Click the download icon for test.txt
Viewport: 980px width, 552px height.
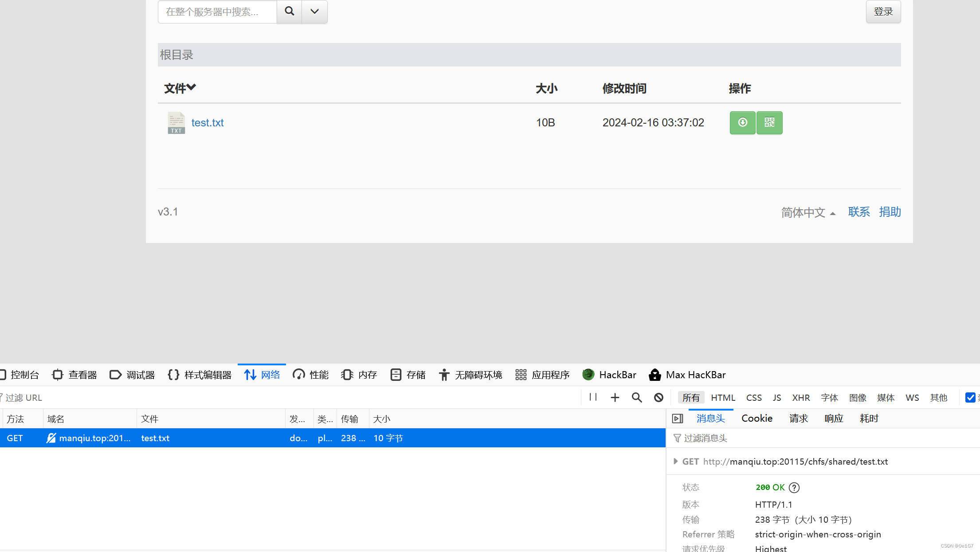point(742,123)
